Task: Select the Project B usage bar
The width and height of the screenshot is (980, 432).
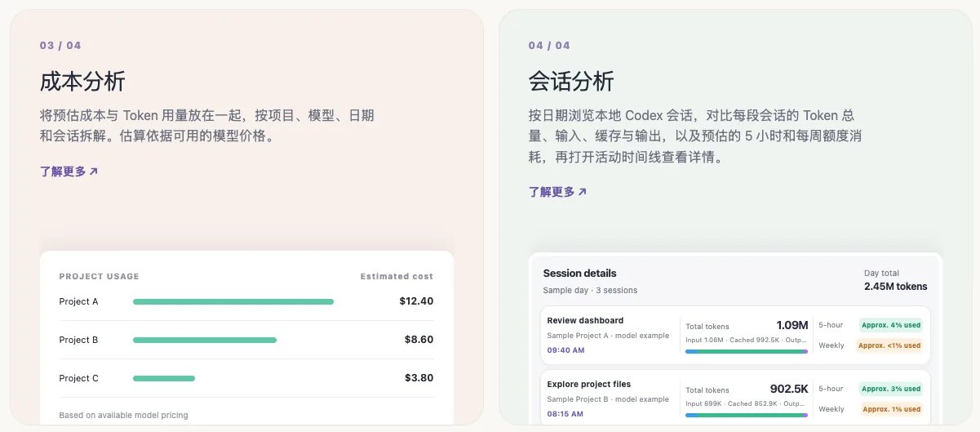Action: coord(205,340)
